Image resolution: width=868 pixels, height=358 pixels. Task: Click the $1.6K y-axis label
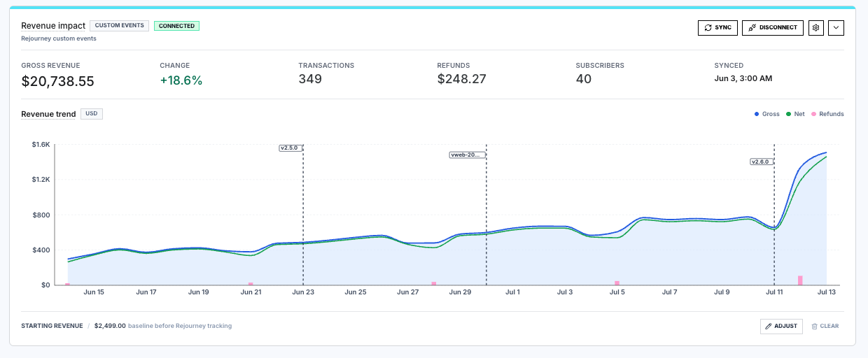41,145
